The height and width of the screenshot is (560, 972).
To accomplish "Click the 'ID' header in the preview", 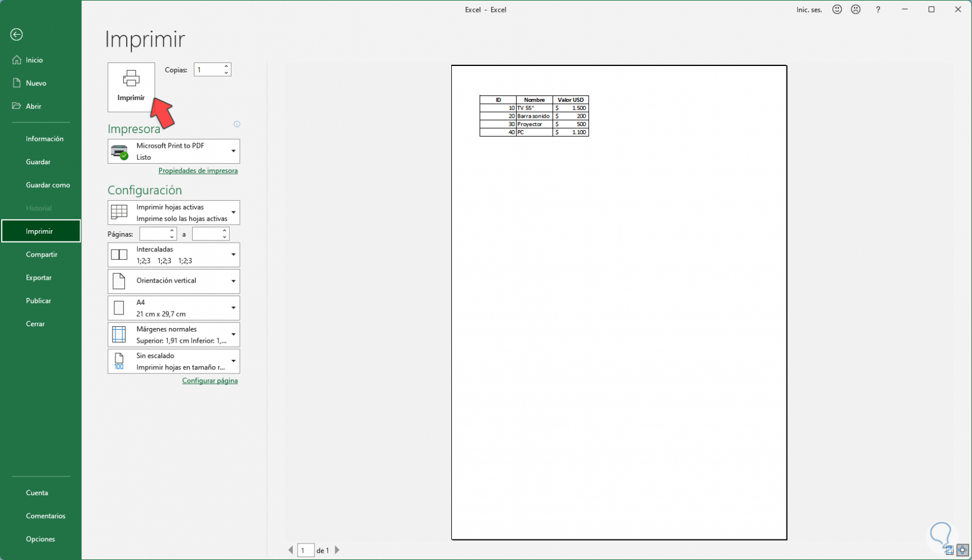I will [498, 100].
